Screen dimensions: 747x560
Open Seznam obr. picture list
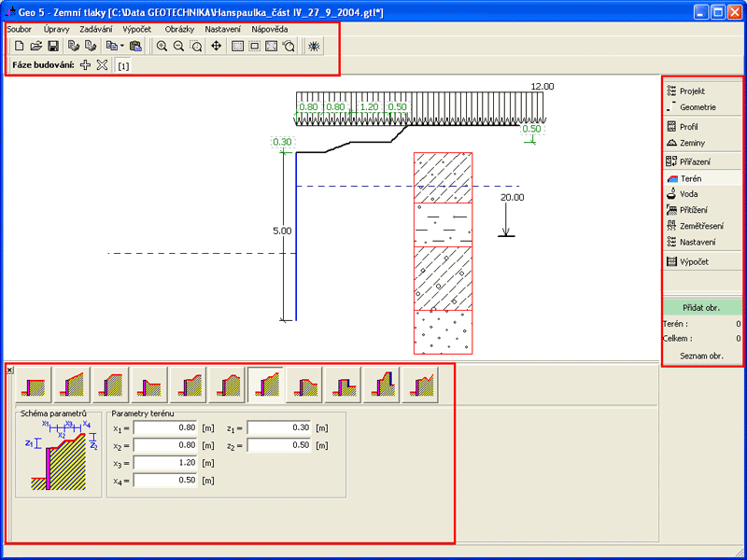click(x=703, y=355)
